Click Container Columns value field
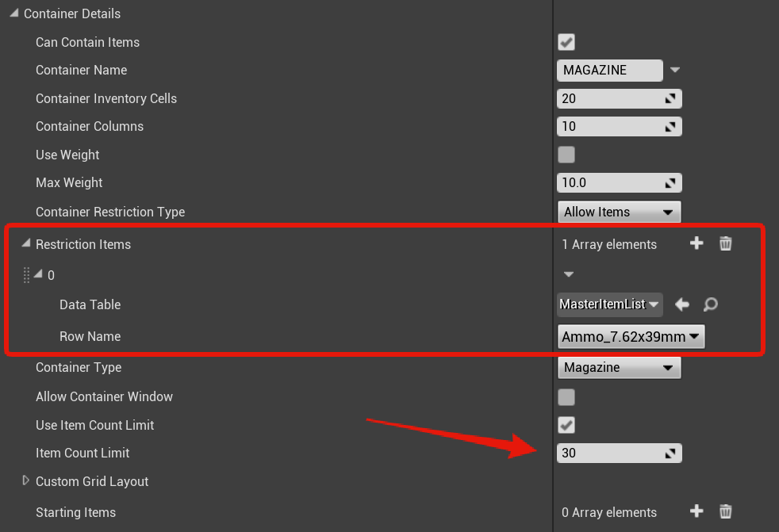The image size is (779, 532). (x=619, y=126)
